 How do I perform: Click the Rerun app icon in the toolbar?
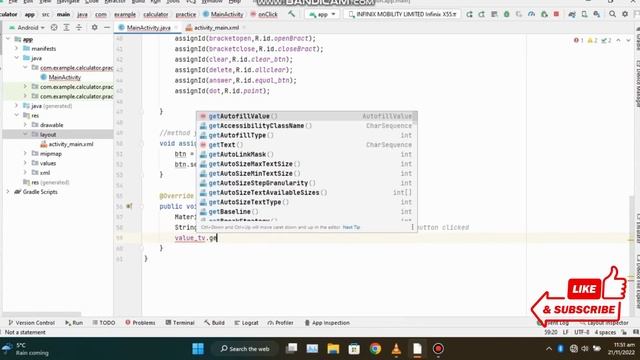469,14
